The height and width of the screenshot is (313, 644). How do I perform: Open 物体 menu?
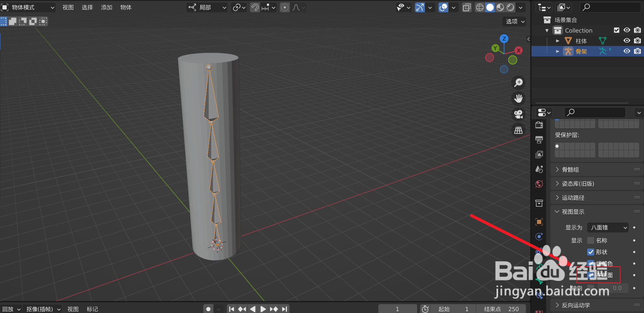[126, 7]
